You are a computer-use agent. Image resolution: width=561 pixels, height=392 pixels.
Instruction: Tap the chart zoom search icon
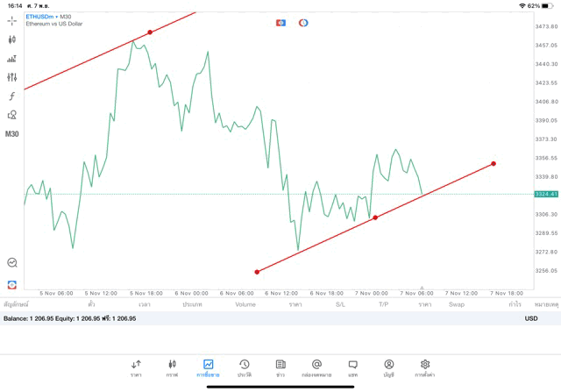coord(12,262)
